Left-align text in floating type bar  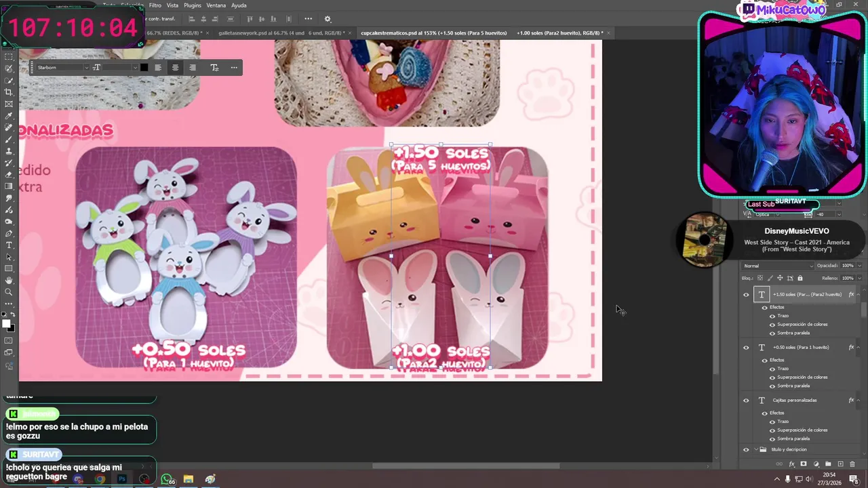click(x=158, y=67)
